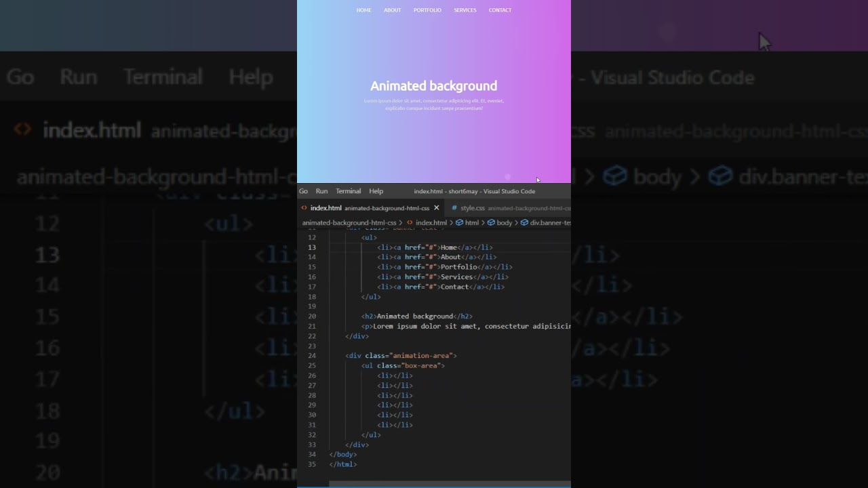The image size is (868, 488).
Task: Place the cursor on the 'Contact' text in line 17
Action: 455,287
